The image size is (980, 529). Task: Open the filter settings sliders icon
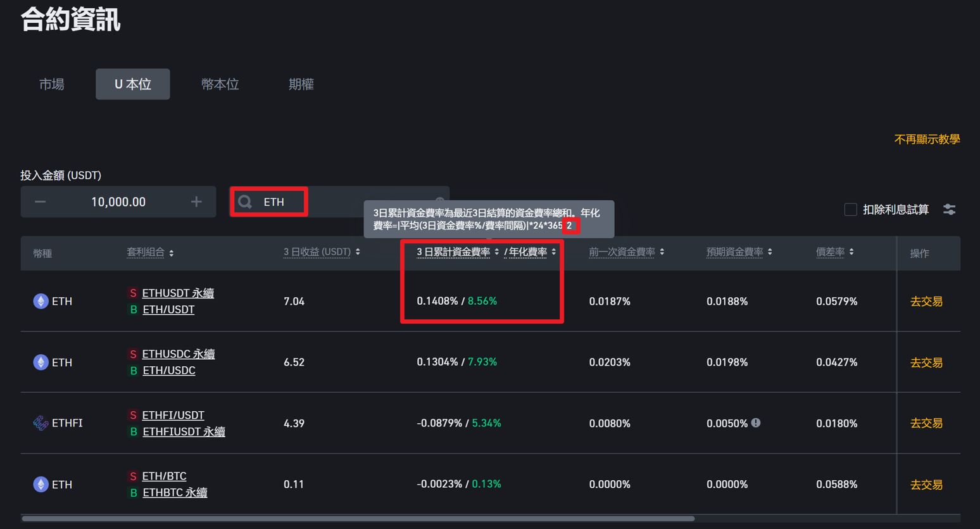point(949,210)
